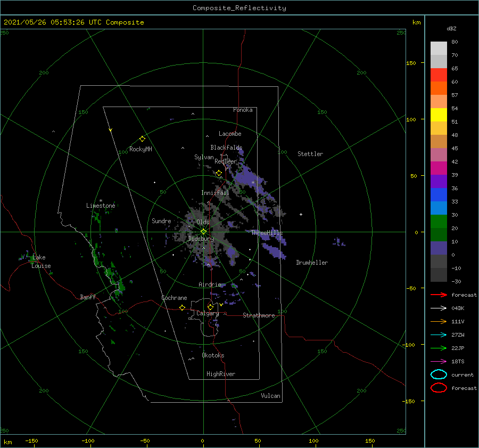Click the Calgary city label
The width and height of the screenshot is (479, 448).
(208, 313)
